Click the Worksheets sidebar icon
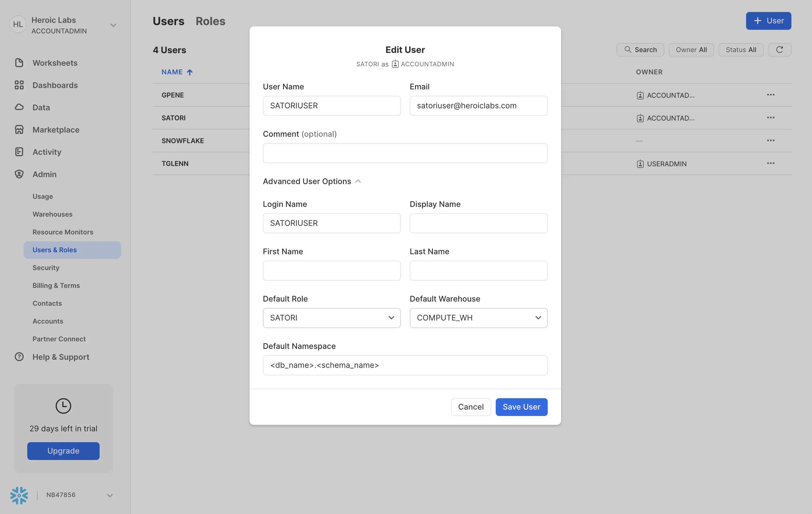The height and width of the screenshot is (514, 812). (19, 63)
